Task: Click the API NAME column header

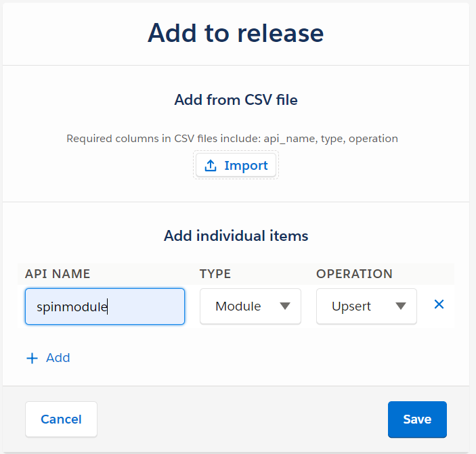Action: coord(58,274)
